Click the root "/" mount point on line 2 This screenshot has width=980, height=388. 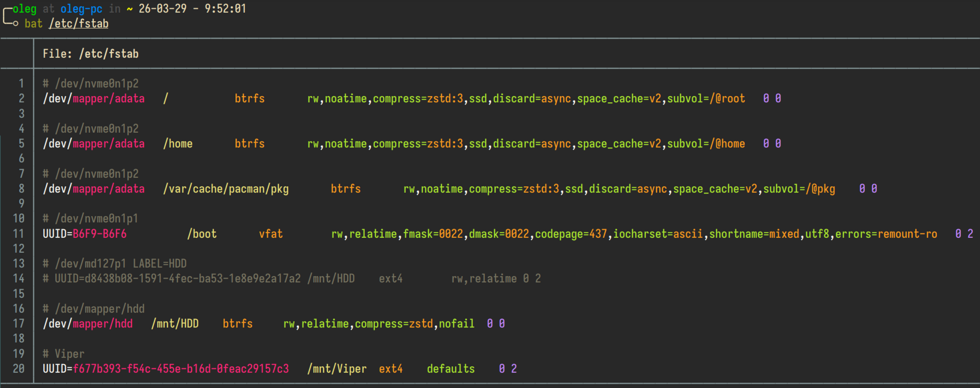pos(166,98)
